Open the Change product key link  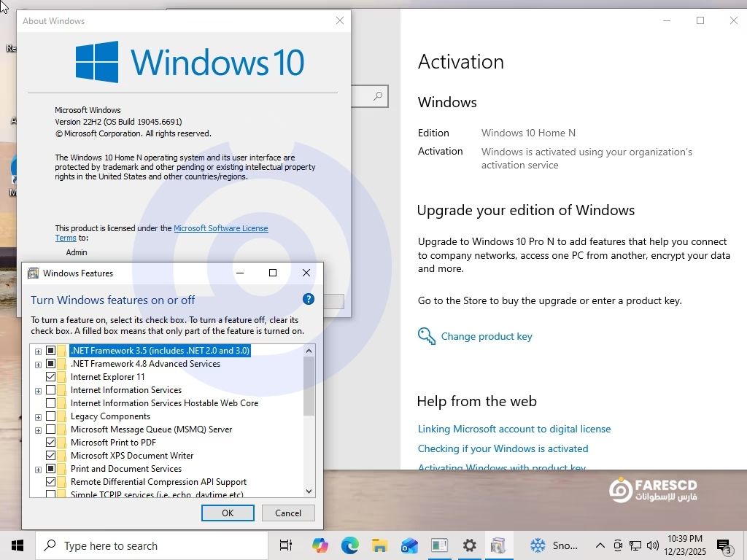(x=487, y=336)
